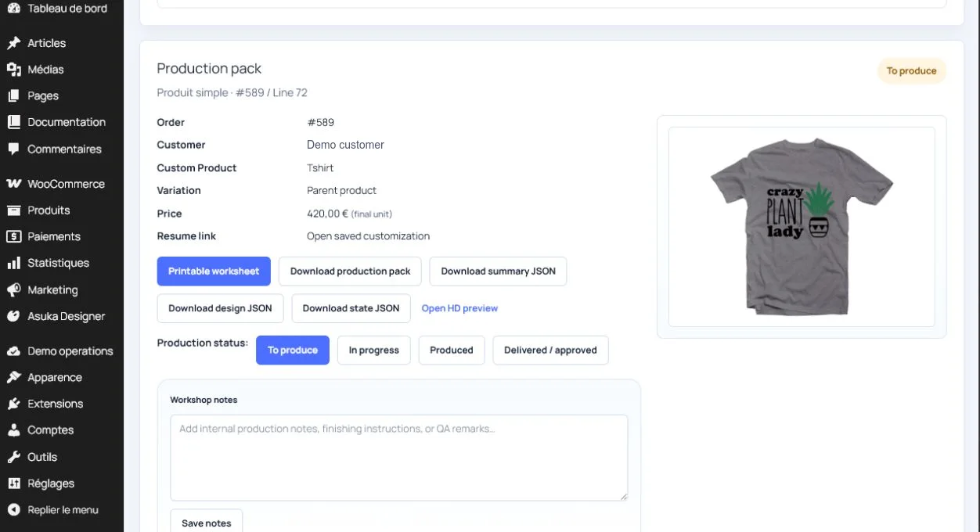This screenshot has width=980, height=532.
Task: Click the crazy plant lady T-shirt preview
Action: 802,226
